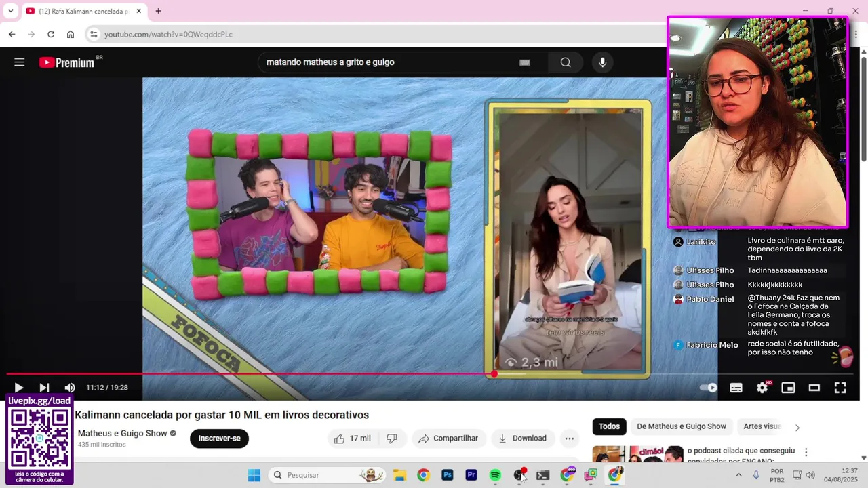This screenshot has width=868, height=488.
Task: Open the terminal app in taskbar
Action: tap(542, 475)
